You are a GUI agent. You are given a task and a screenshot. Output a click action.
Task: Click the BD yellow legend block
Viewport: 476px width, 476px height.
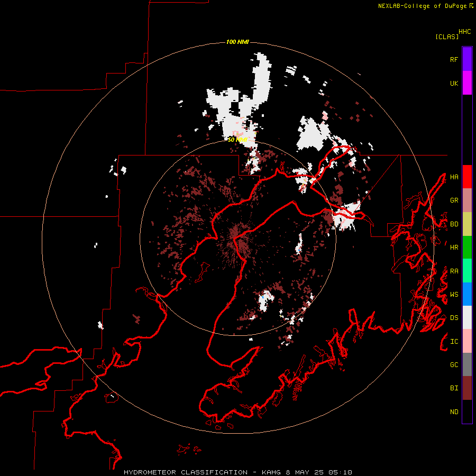point(467,224)
